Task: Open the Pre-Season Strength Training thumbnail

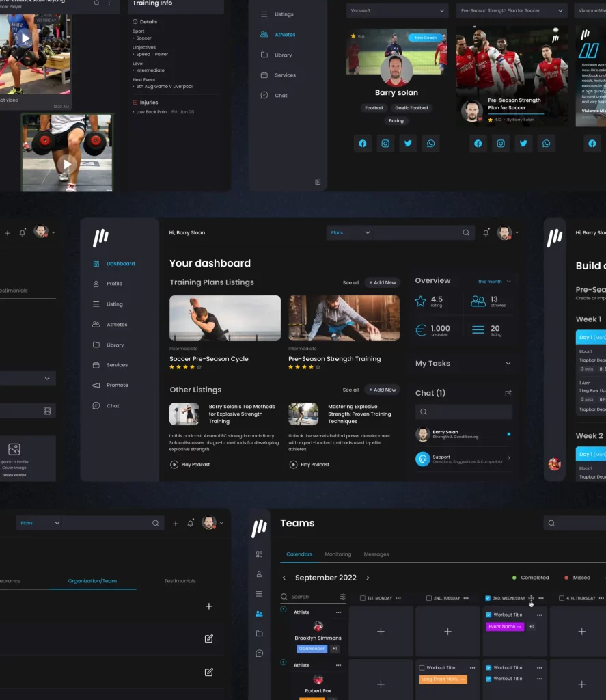Action: tap(344, 318)
